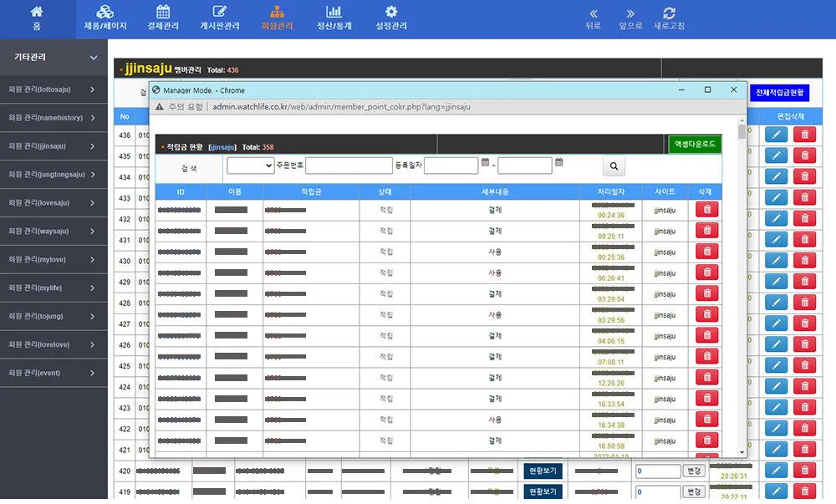Click the magnifier search button in popup
Screen dimensions: 836x504
coord(614,166)
